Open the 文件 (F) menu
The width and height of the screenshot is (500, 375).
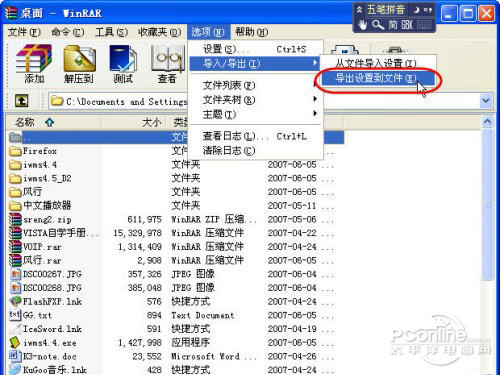tap(24, 32)
